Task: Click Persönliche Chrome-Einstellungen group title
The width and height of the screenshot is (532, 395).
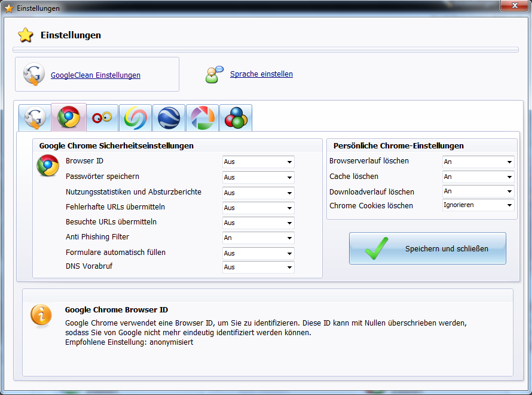Action: (x=399, y=145)
